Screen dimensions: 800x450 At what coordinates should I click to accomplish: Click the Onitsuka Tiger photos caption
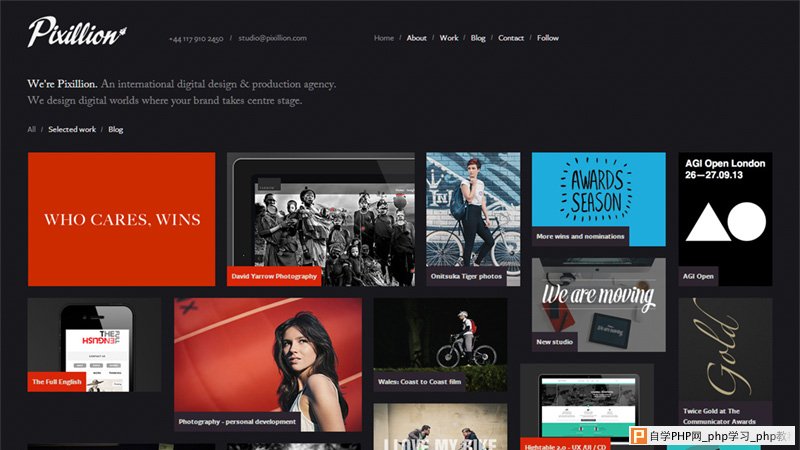click(x=466, y=276)
